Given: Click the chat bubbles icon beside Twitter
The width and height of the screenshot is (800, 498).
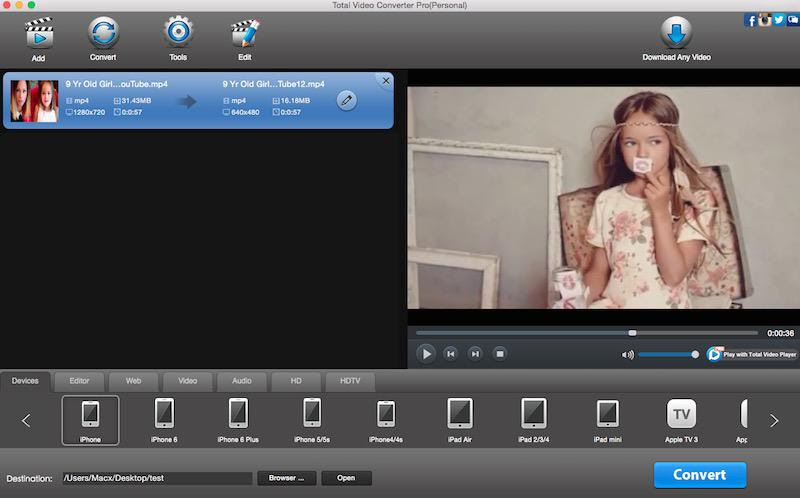Looking at the screenshot, I should (793, 20).
